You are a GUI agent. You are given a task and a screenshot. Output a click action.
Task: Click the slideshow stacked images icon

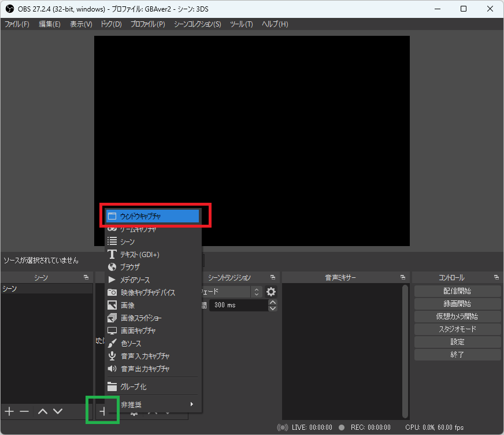112,318
